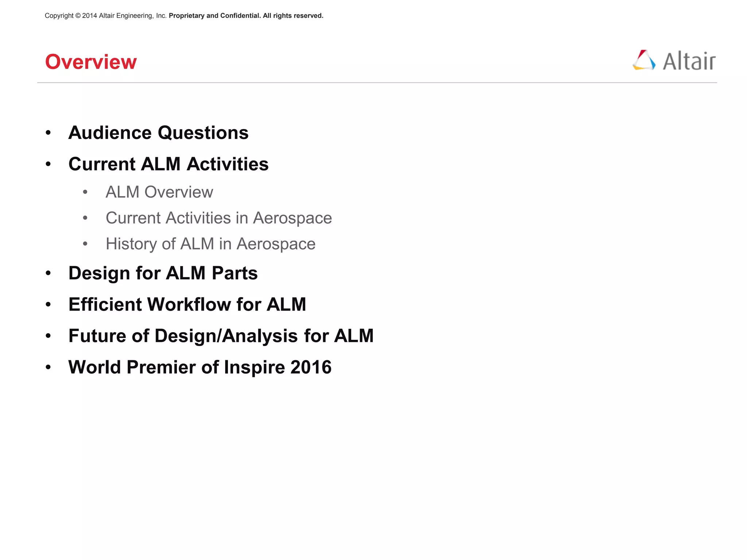Select the Current ALM Activities heading
Image resolution: width=747 pixels, height=560 pixels.
[168, 164]
